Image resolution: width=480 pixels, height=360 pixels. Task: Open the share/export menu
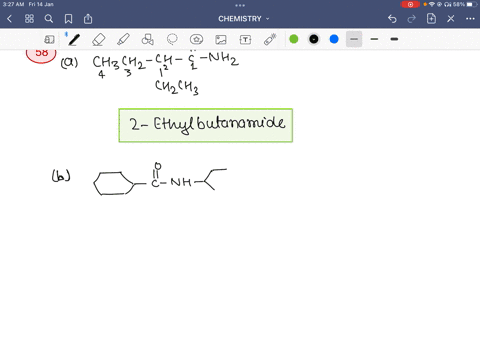tap(88, 19)
